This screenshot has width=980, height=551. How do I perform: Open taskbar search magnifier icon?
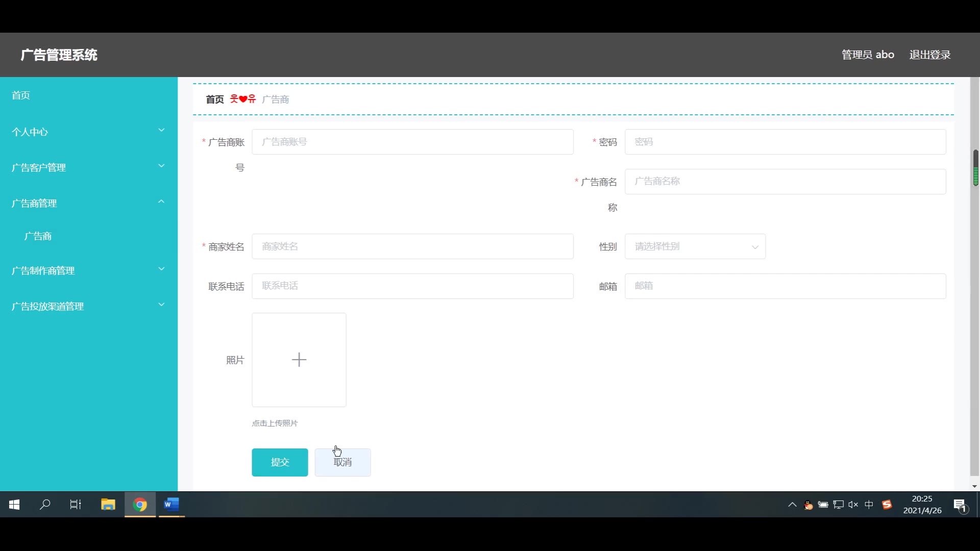(x=45, y=505)
